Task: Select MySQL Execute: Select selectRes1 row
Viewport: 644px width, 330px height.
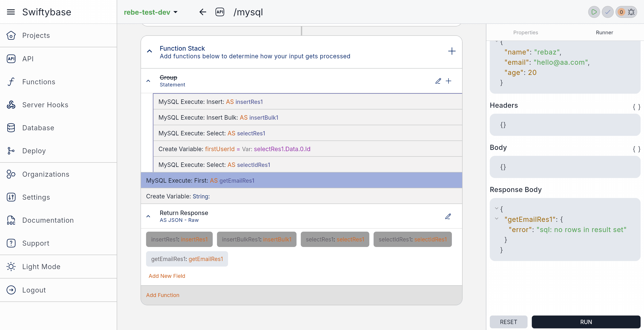Action: coord(308,133)
